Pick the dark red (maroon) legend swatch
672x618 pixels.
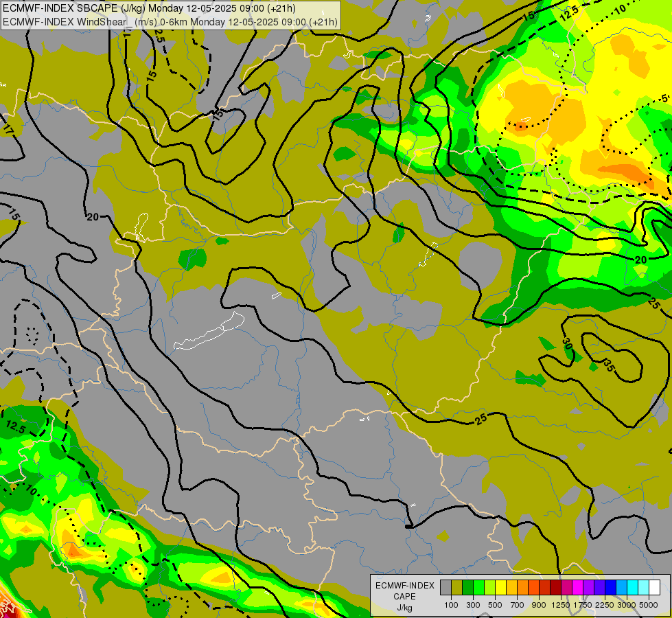556,588
